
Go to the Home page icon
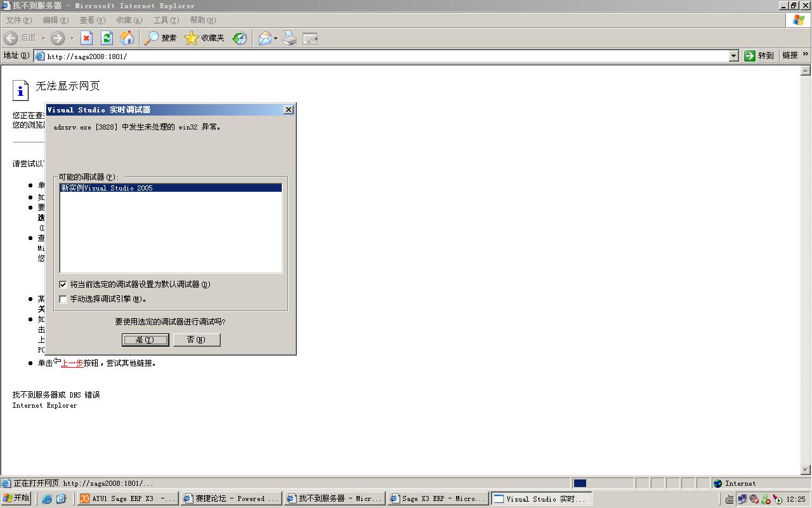tap(127, 38)
